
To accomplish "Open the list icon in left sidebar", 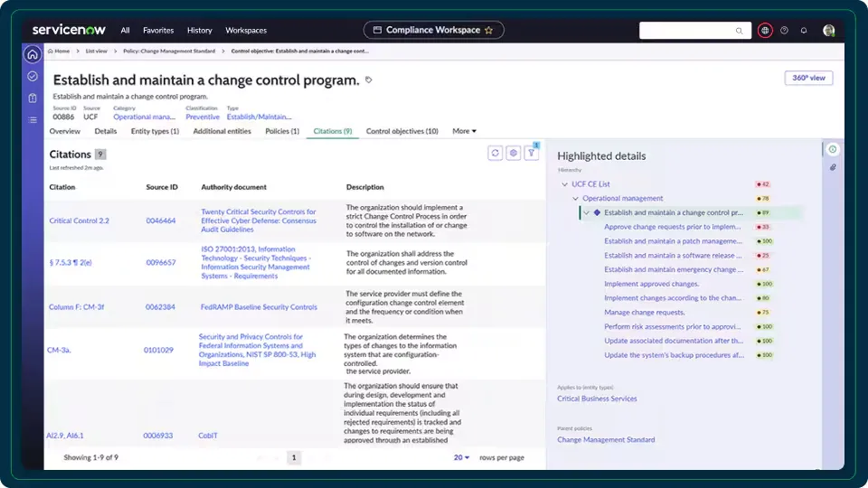I will (33, 119).
